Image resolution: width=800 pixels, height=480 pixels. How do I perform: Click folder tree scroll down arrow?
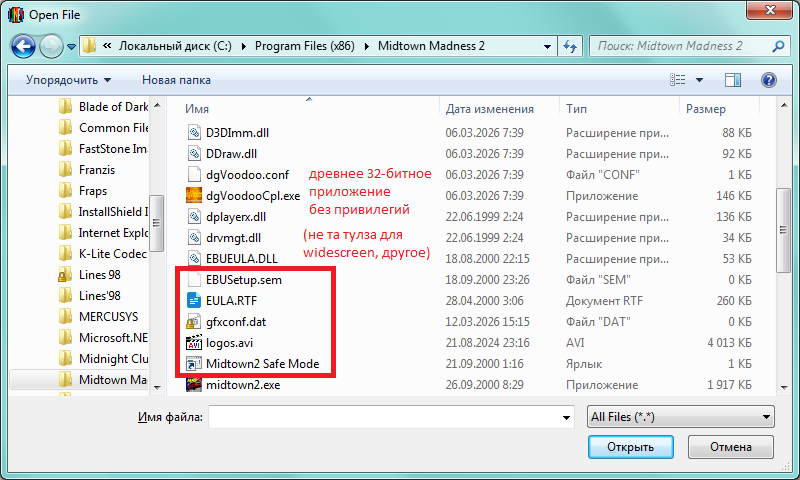pos(157,388)
